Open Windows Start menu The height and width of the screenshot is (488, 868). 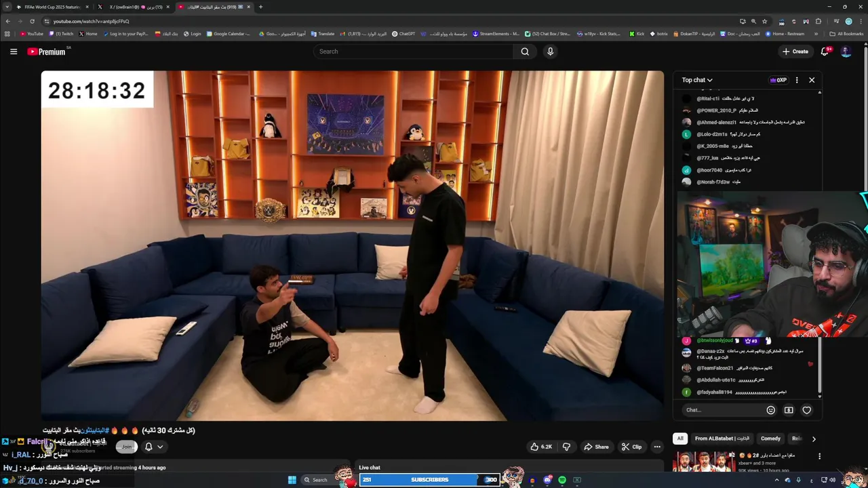coord(292,480)
